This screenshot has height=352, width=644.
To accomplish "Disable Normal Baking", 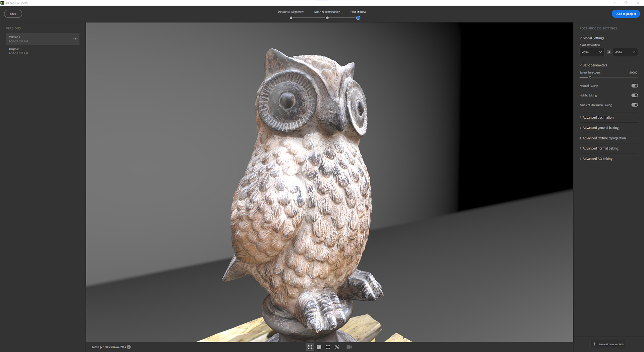I will [x=634, y=86].
